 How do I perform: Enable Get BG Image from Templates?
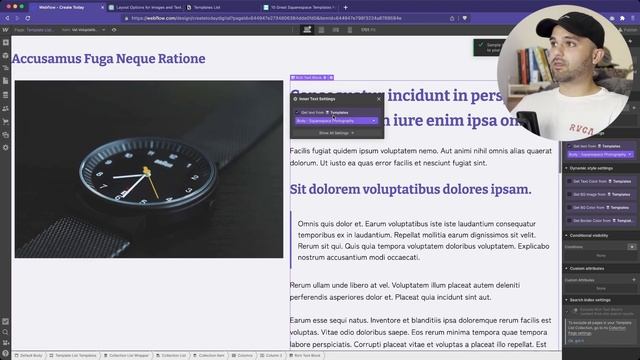pyautogui.click(x=569, y=194)
